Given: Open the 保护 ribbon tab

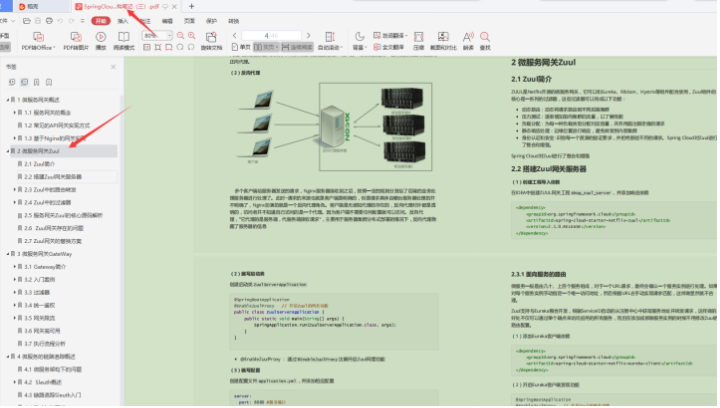Looking at the screenshot, I should pyautogui.click(x=211, y=21).
